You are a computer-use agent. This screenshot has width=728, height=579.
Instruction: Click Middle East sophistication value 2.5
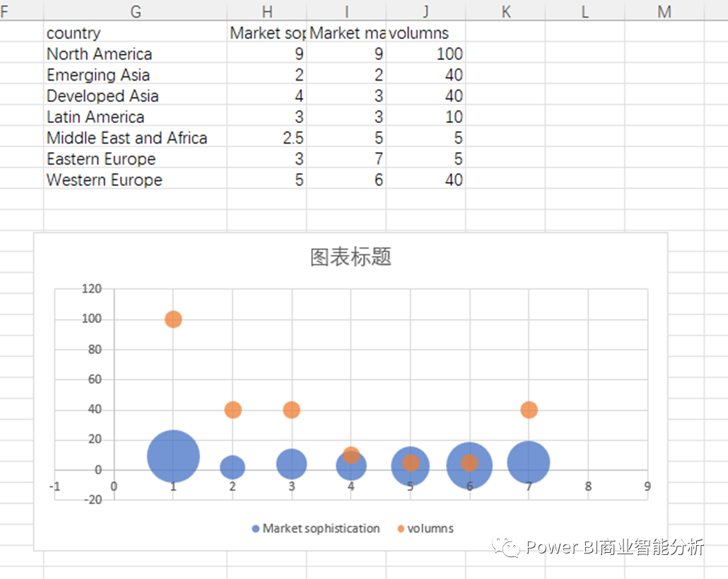pos(267,137)
